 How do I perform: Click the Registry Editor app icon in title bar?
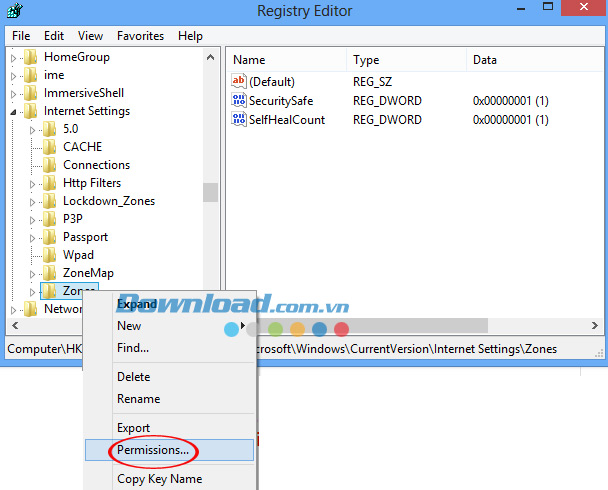(15, 10)
